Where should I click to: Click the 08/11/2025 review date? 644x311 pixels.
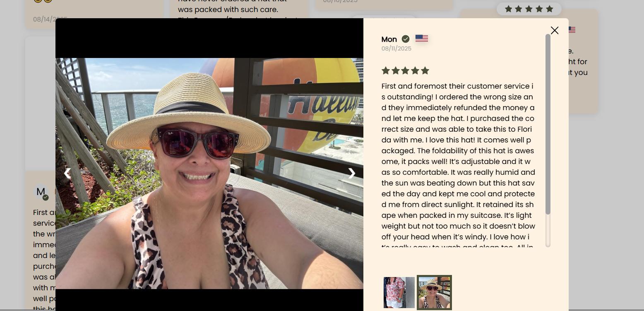396,48
